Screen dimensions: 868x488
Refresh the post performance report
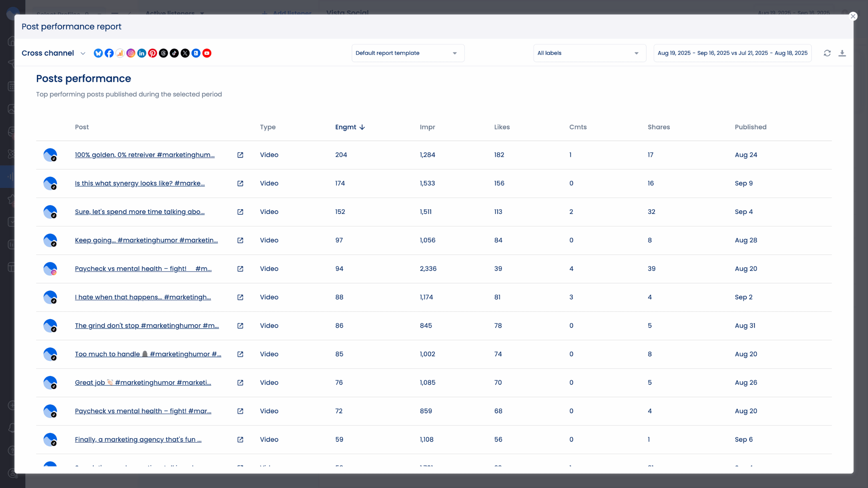[x=827, y=53]
